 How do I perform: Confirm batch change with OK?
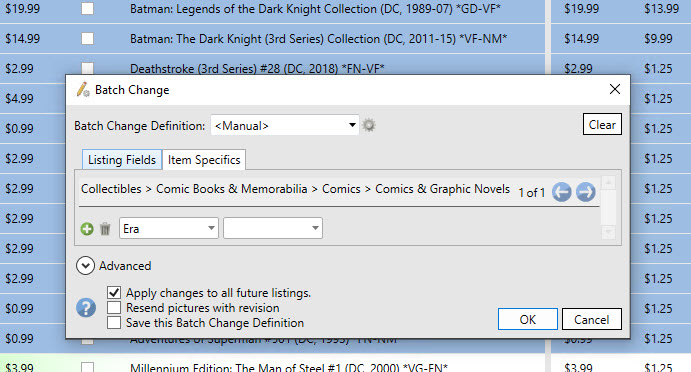[x=528, y=320]
